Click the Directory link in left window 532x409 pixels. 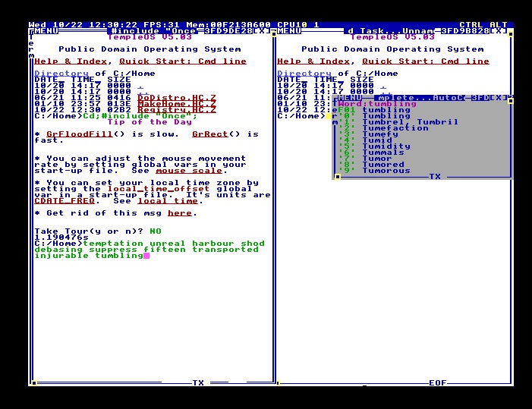click(61, 74)
